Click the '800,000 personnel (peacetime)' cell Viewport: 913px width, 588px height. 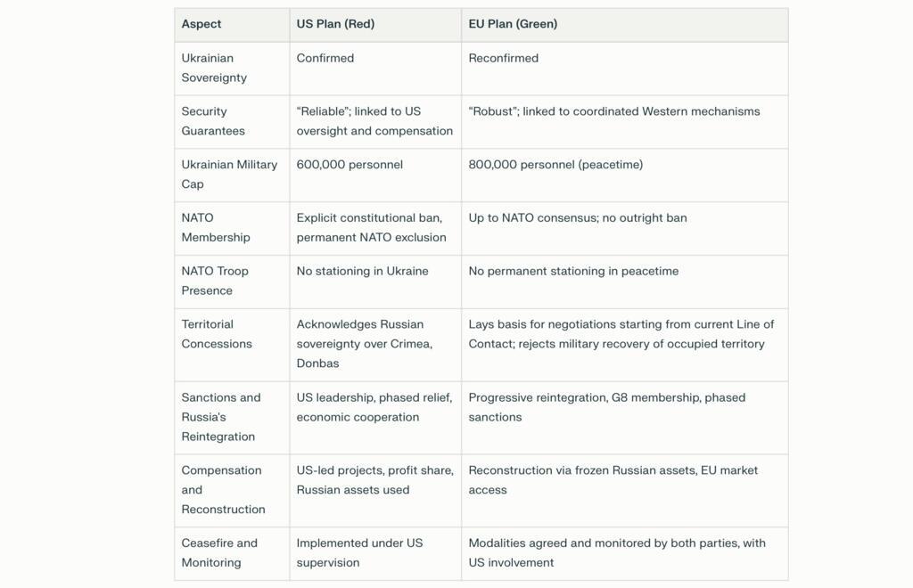(555, 165)
